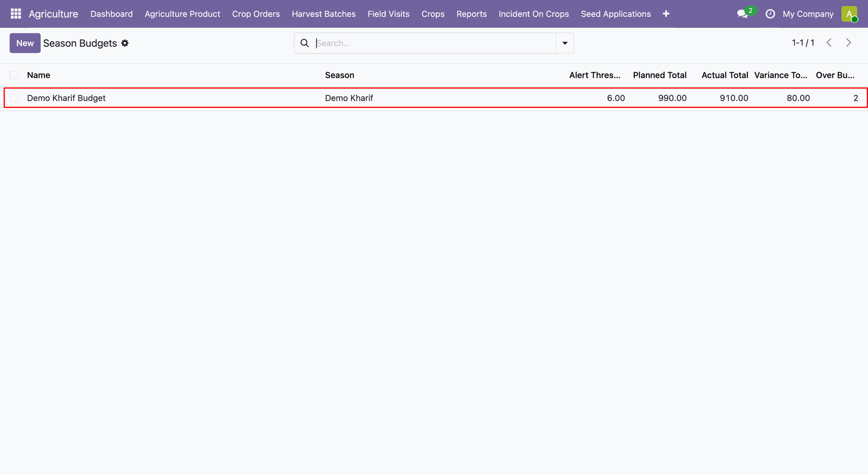
Task: Go to the previous page arrow
Action: click(829, 42)
